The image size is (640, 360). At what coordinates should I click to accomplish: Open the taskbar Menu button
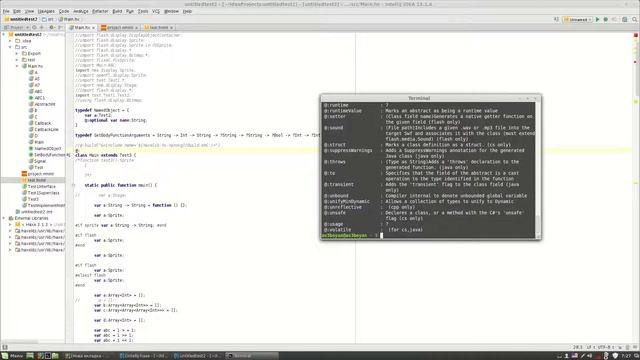click(x=13, y=356)
